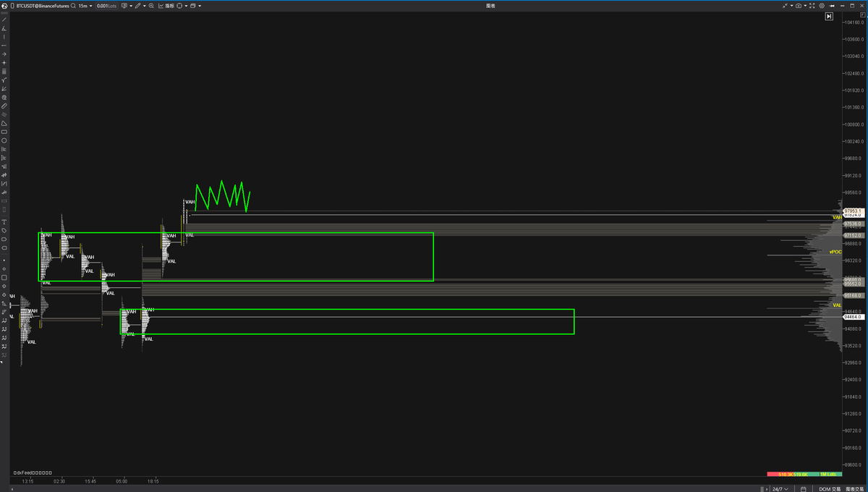Click the 97536.0 price label on the axis
The height and width of the screenshot is (492, 868).
coord(853,224)
